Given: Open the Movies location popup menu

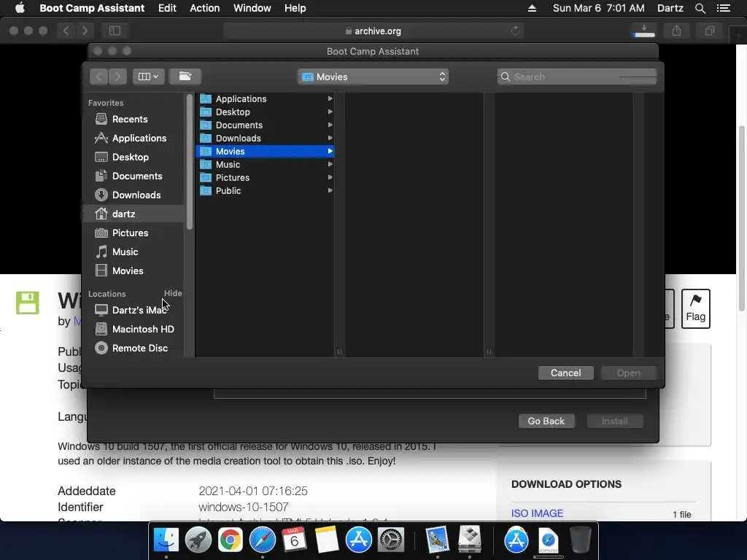Looking at the screenshot, I should [x=373, y=77].
